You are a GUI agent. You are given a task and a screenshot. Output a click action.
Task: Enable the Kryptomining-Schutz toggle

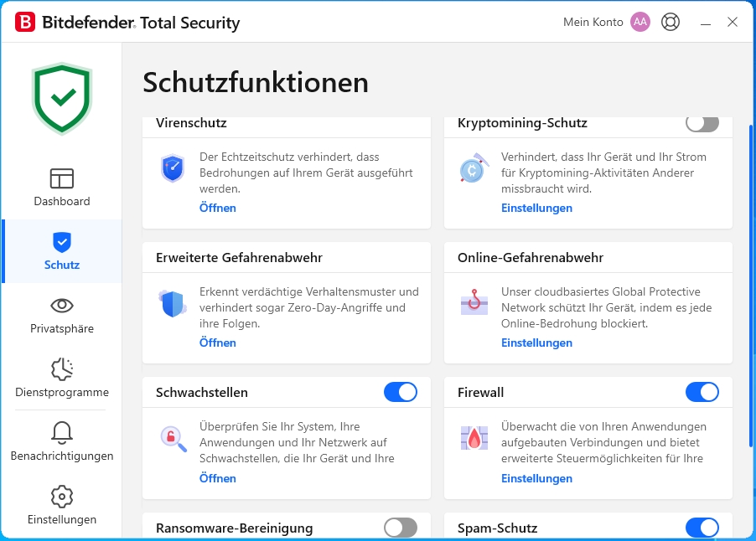(702, 123)
